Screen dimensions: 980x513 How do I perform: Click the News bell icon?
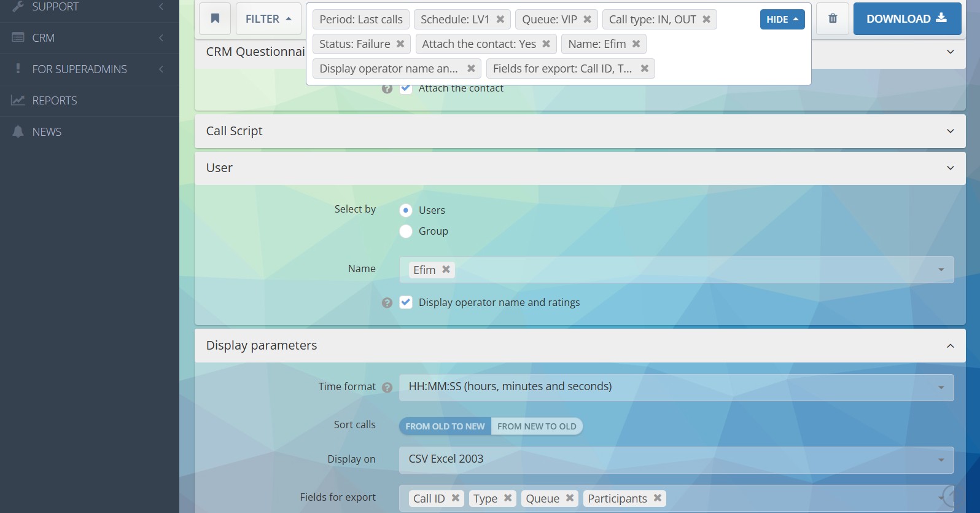(18, 131)
